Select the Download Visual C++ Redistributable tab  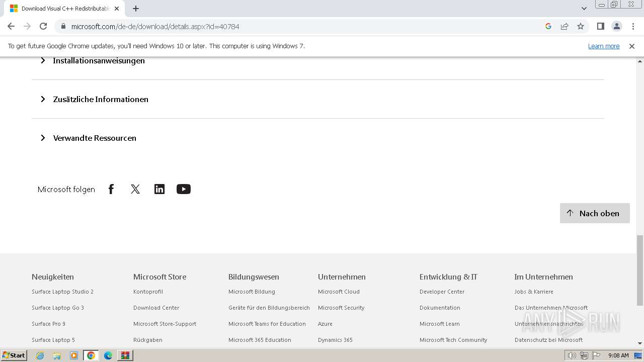[x=63, y=9]
